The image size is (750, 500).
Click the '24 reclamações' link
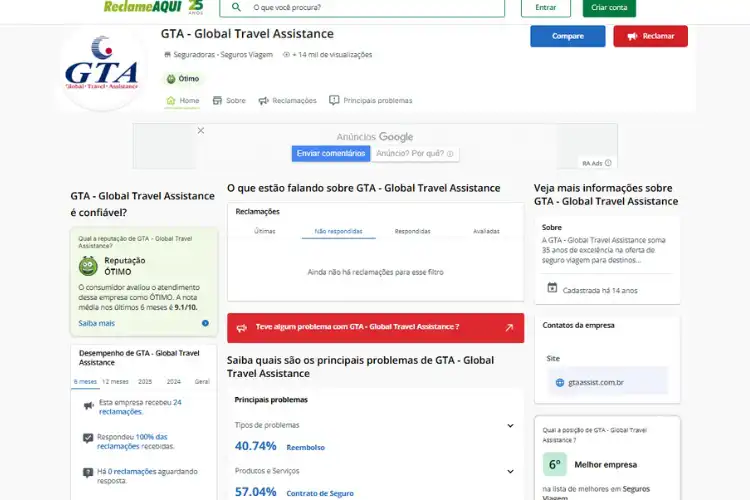(140, 407)
